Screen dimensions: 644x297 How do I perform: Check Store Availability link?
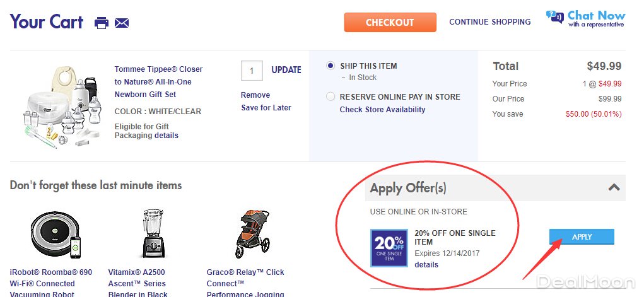click(382, 110)
